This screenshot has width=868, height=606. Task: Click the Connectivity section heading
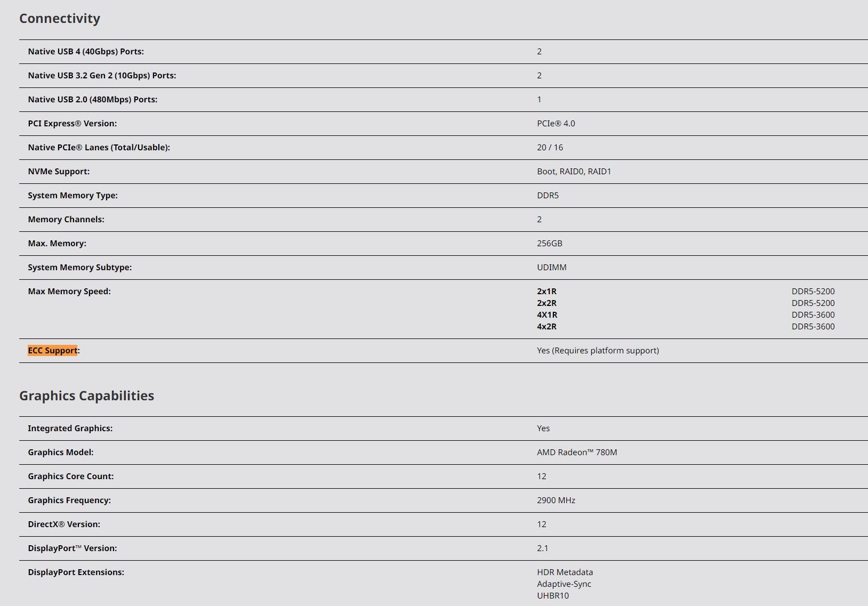coord(60,19)
